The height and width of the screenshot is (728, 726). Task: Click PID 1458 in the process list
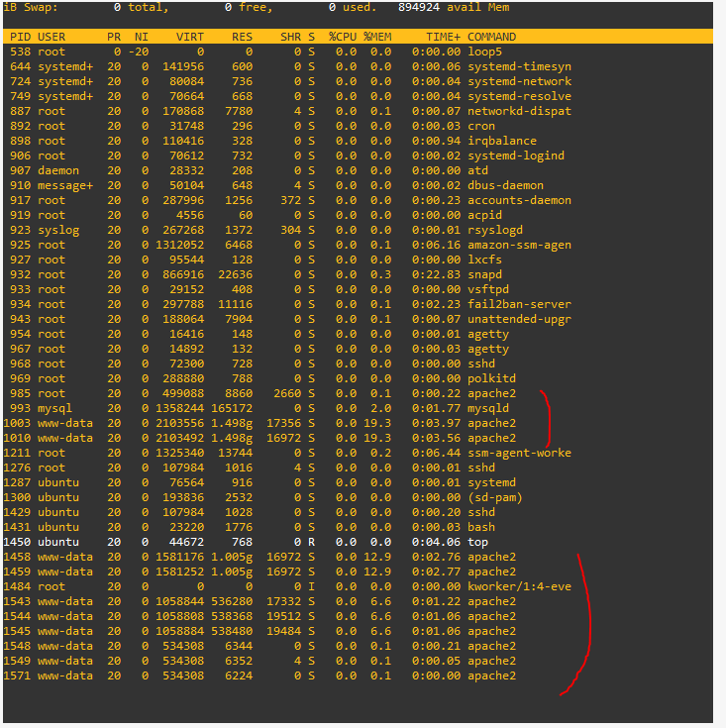(x=17, y=557)
